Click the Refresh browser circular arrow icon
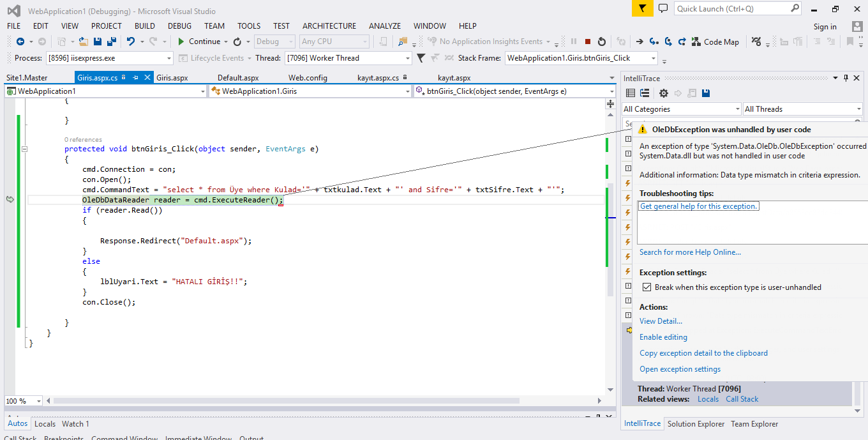 click(237, 42)
